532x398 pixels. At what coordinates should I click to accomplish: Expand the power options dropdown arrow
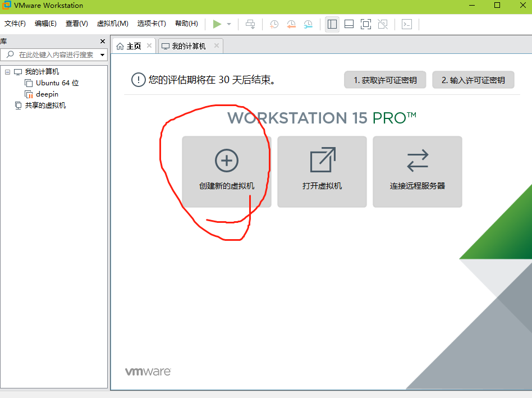coord(229,24)
